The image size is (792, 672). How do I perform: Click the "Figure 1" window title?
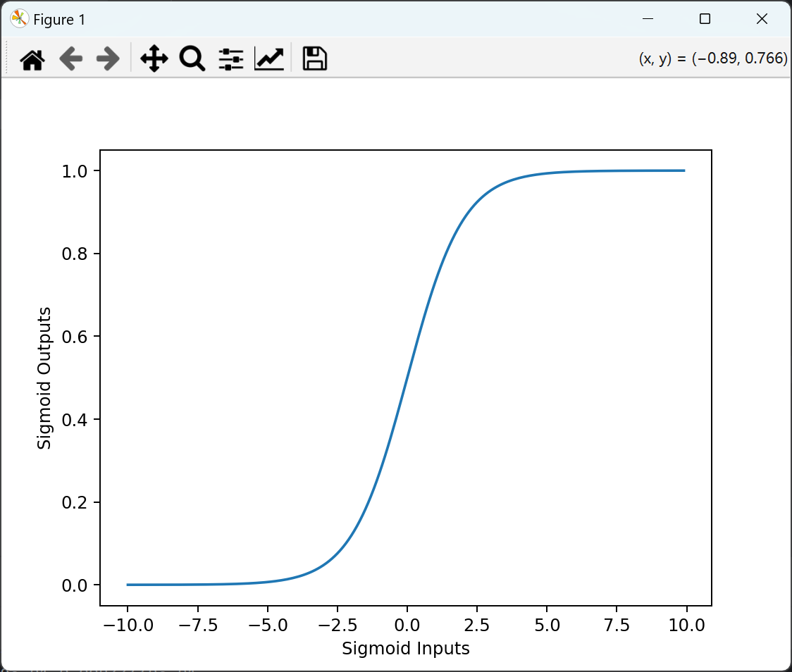click(x=59, y=20)
